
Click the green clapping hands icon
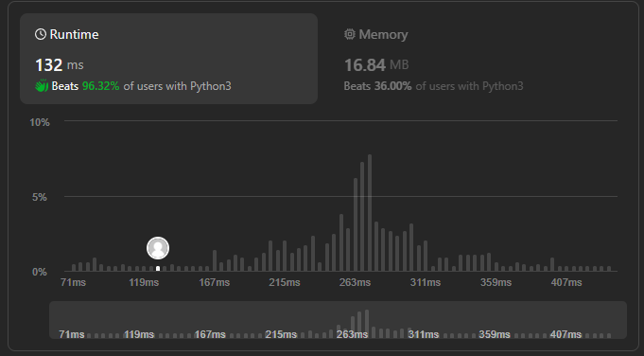(42, 86)
